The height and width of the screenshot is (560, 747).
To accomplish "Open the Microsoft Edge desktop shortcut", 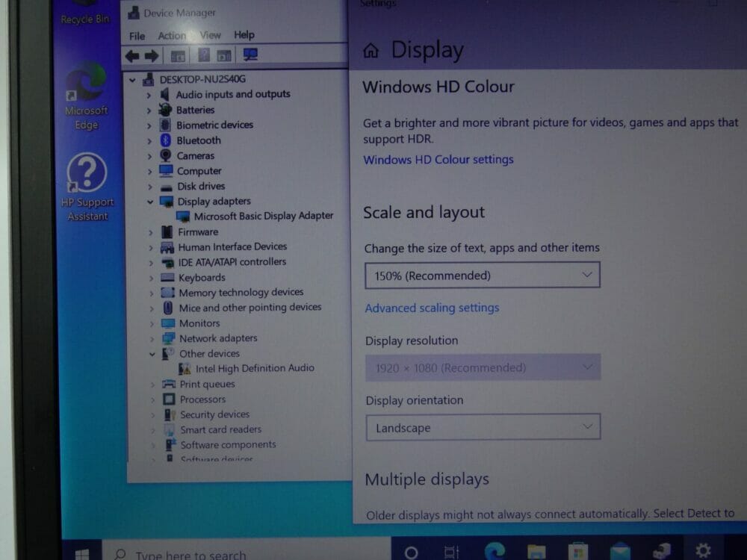I will 86,96.
